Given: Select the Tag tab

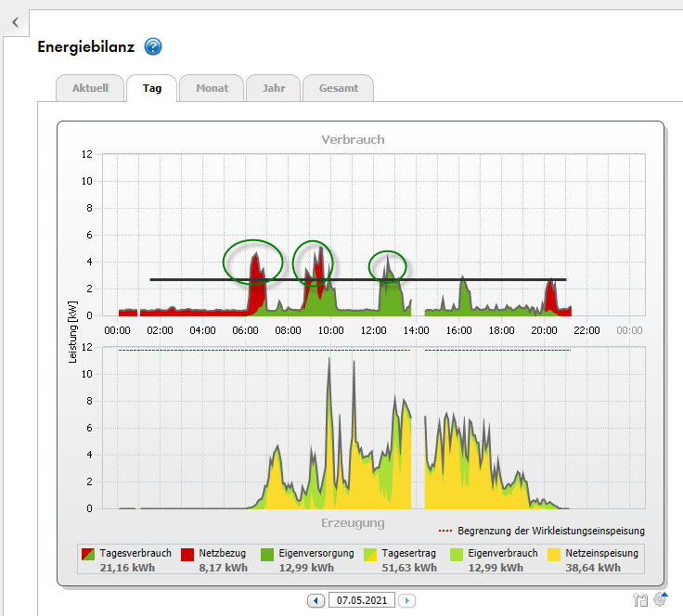Looking at the screenshot, I should (152, 89).
